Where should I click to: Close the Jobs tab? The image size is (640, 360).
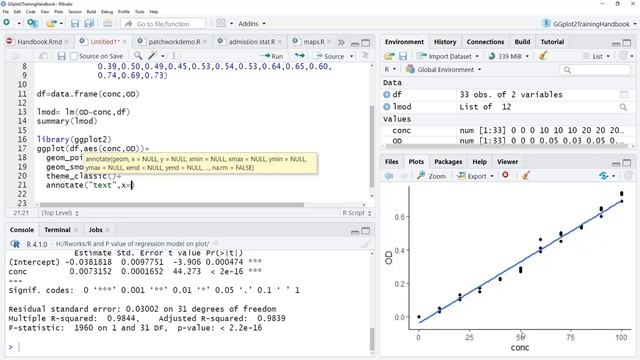click(x=108, y=230)
